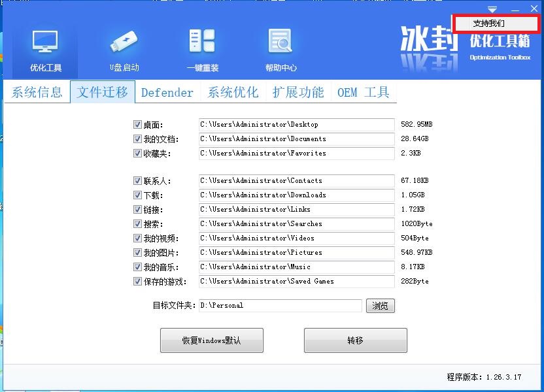Click the 目标文件夹 path input field
This screenshot has height=392, width=544.
[x=280, y=306]
